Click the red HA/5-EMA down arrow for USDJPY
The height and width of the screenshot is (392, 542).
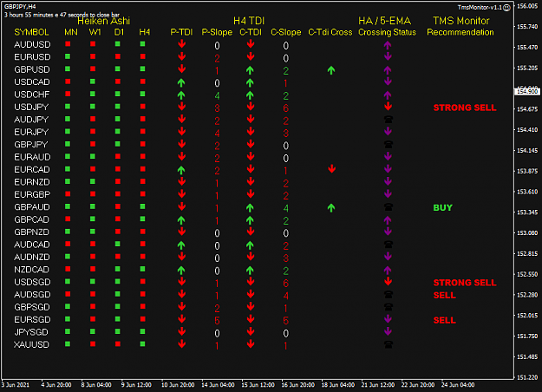[x=388, y=107]
